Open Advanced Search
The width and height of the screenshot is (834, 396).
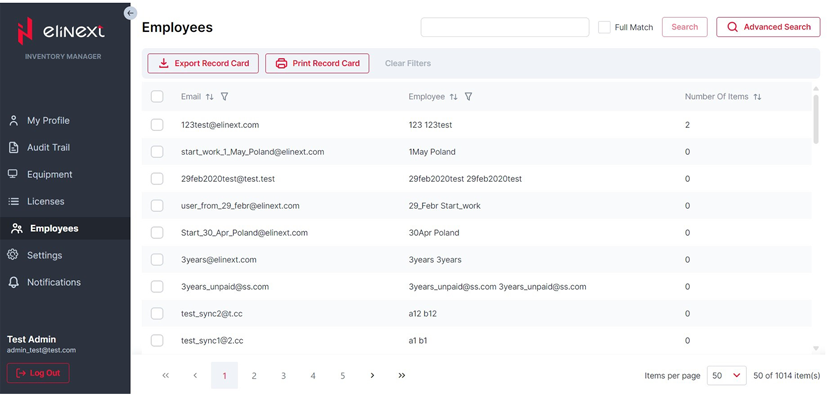pos(768,27)
